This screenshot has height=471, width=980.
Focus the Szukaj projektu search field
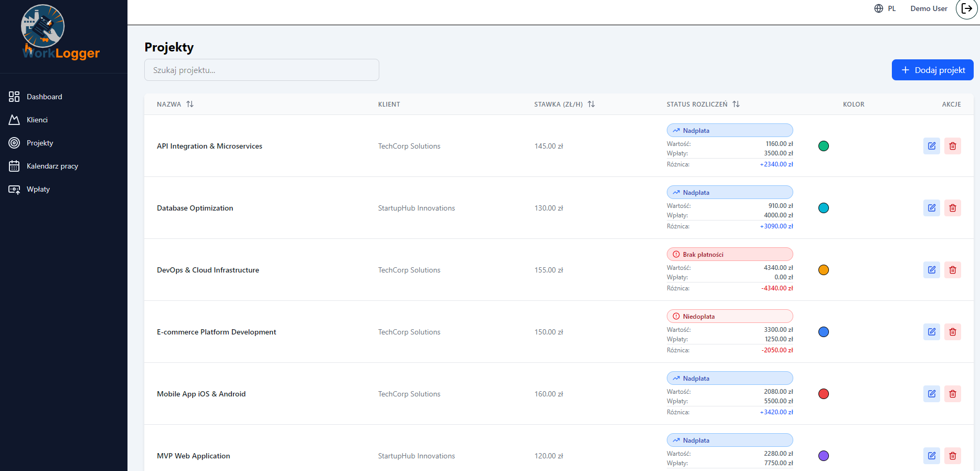coord(261,70)
